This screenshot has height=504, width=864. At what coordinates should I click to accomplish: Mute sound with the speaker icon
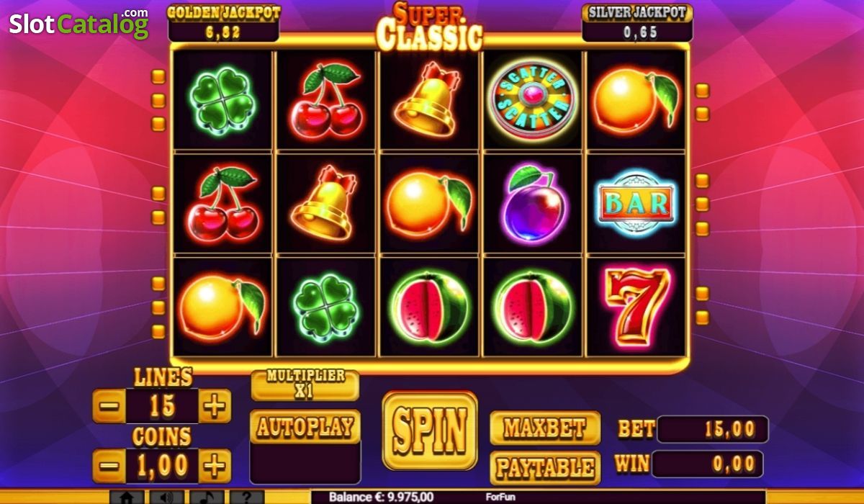click(x=167, y=497)
